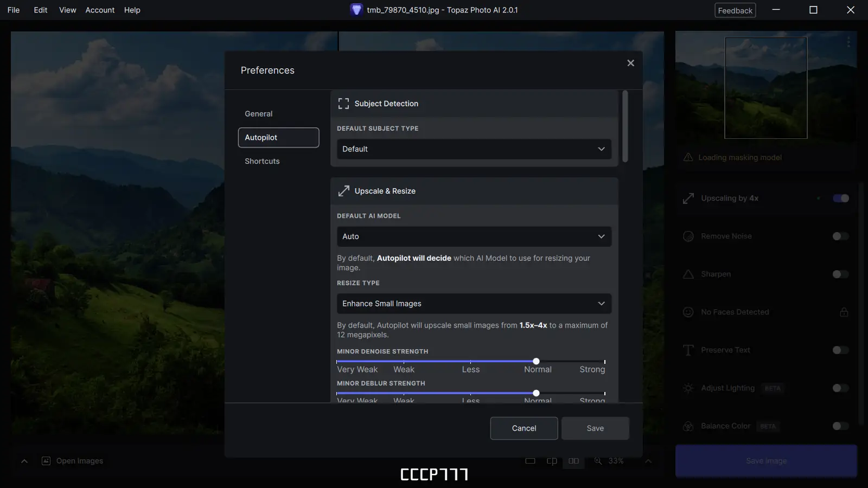Switch to side-by-side comparison view
The width and height of the screenshot is (868, 488).
573,461
